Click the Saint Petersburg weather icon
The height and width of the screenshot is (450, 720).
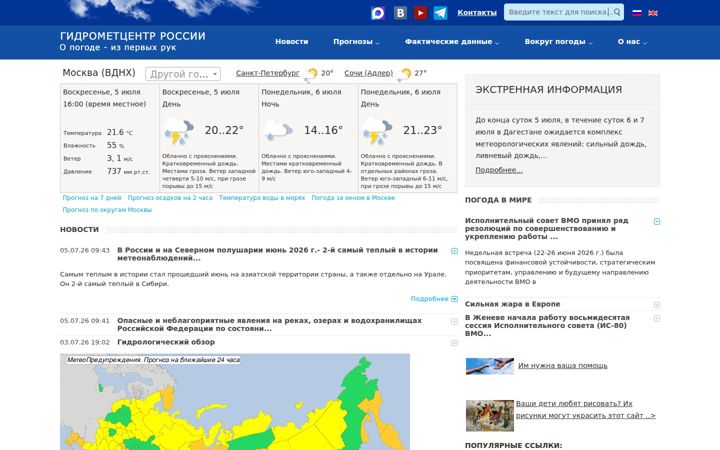(x=311, y=74)
